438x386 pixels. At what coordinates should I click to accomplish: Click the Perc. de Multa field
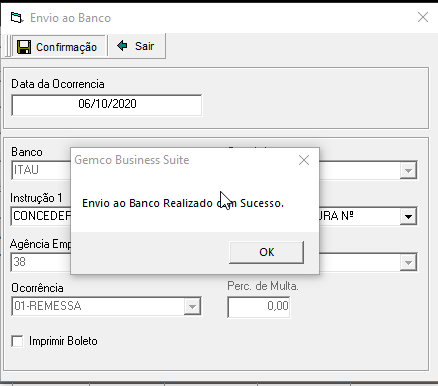coord(259,306)
